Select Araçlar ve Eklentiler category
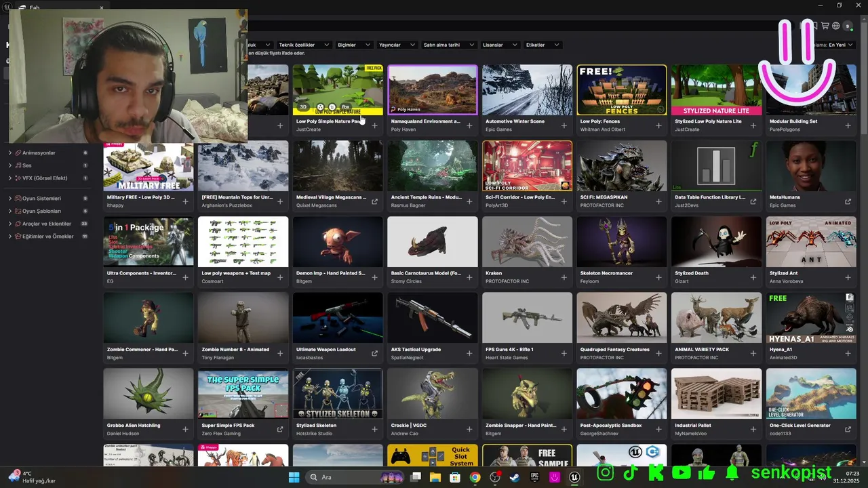Image resolution: width=868 pixels, height=488 pixels. [47, 224]
